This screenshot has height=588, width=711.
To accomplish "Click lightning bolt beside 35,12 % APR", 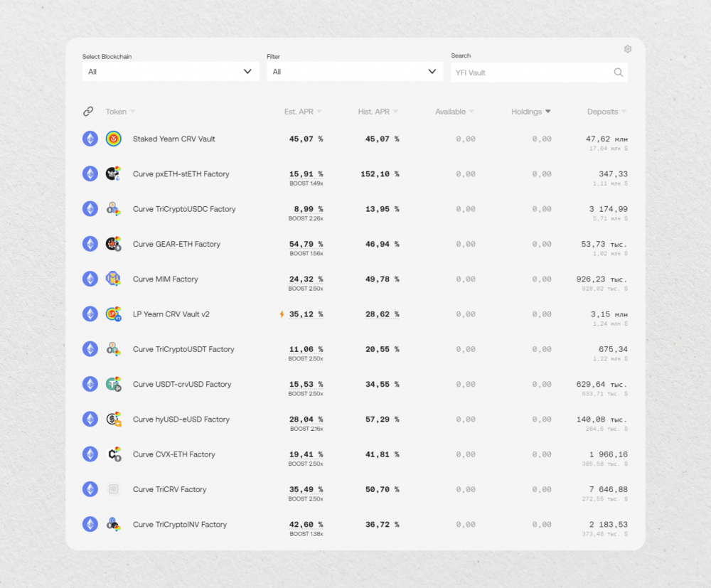I will coord(282,314).
